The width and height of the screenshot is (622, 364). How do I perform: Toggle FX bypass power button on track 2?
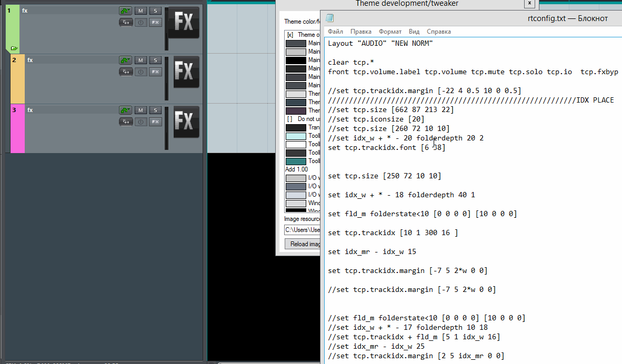tap(141, 72)
